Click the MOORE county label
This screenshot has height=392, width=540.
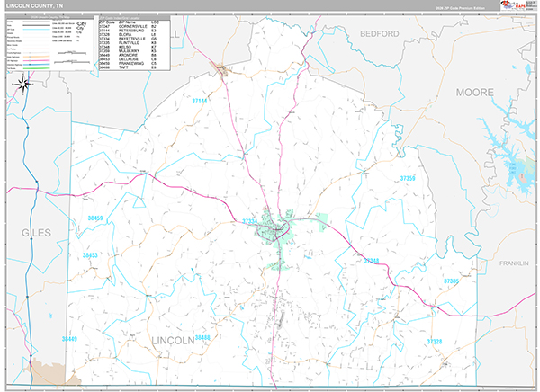coord(473,93)
